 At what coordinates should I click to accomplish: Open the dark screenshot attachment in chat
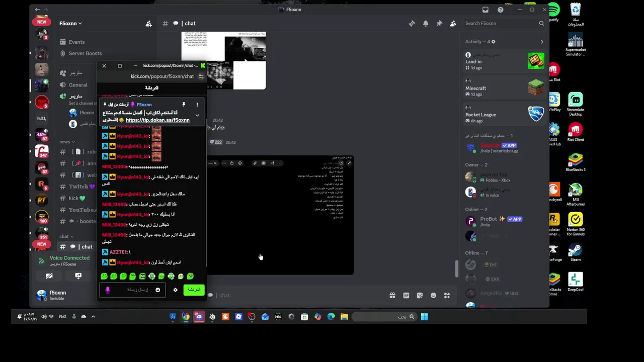[280, 215]
